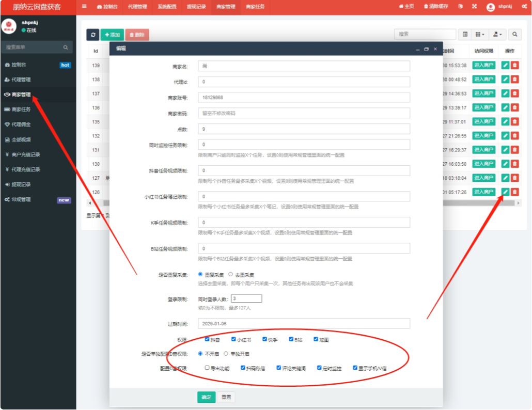Uncheck the 评论关键词 checkbox
This screenshot has width=532, height=410.
coord(279,368)
